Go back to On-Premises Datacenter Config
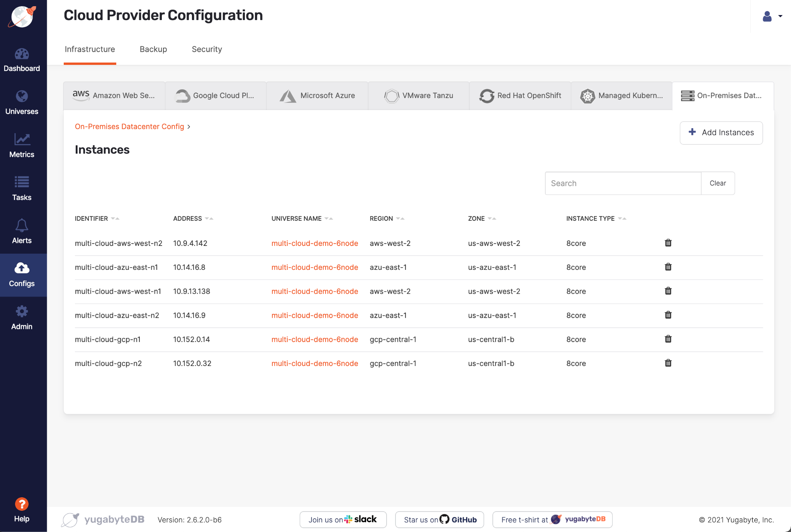The height and width of the screenshot is (532, 791). [x=129, y=127]
